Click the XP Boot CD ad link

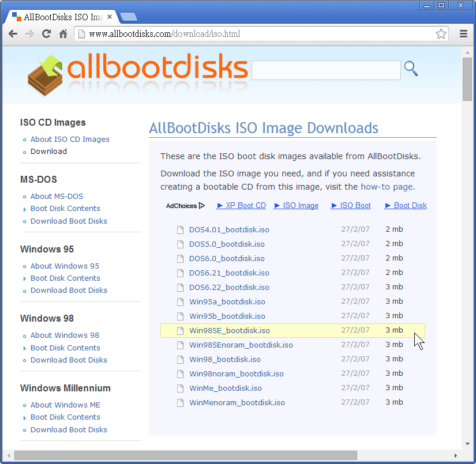tap(241, 206)
